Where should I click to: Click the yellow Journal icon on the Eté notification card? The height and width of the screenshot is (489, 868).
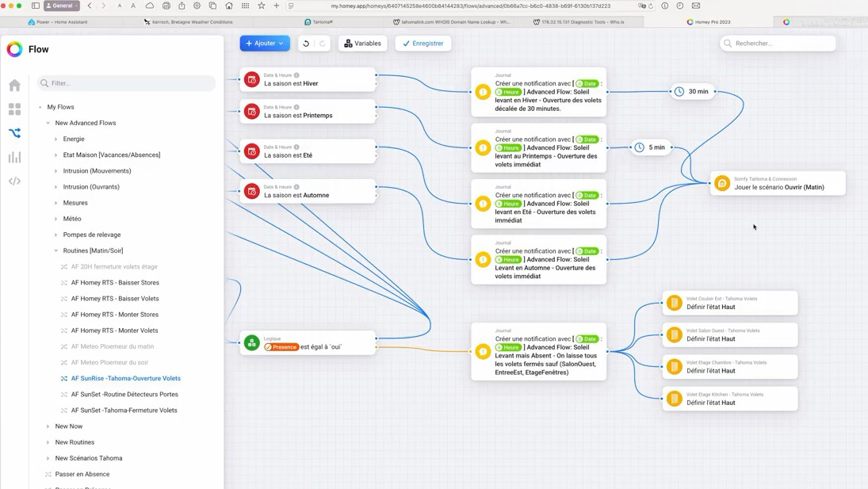pyautogui.click(x=483, y=204)
